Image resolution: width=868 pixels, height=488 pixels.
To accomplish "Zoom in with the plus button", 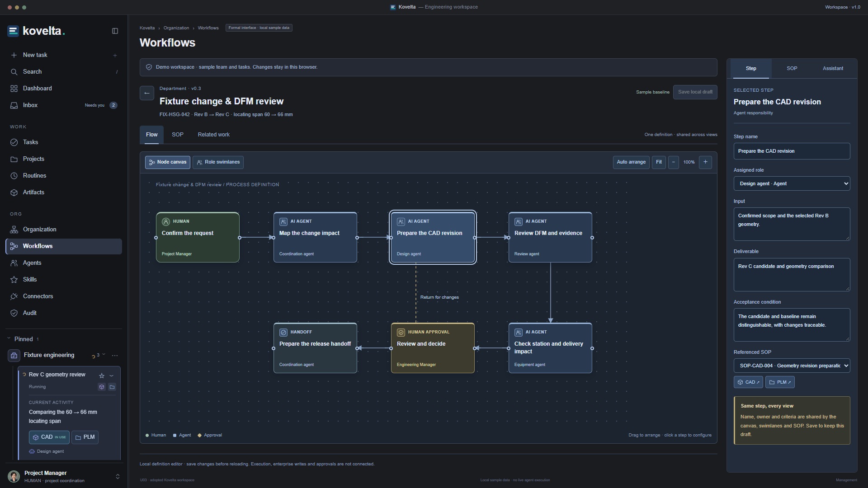I will pyautogui.click(x=705, y=162).
